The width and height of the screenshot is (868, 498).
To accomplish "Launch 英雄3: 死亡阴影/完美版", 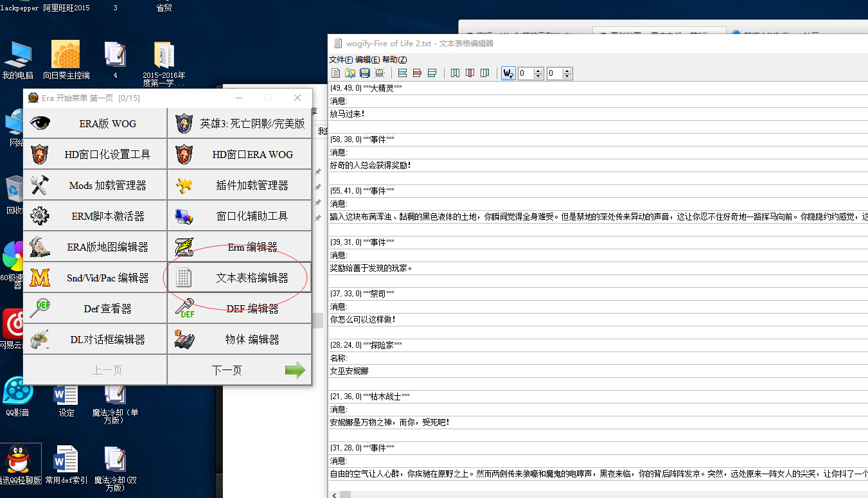I will tap(240, 123).
